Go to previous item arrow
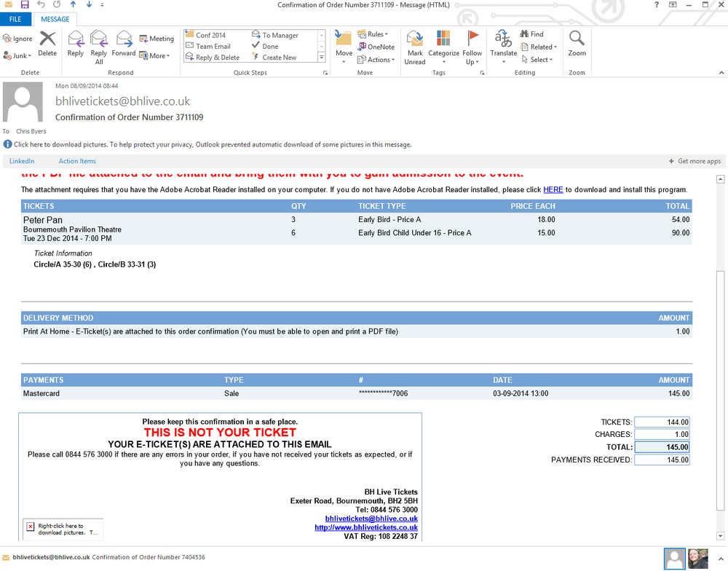 coord(73,4)
